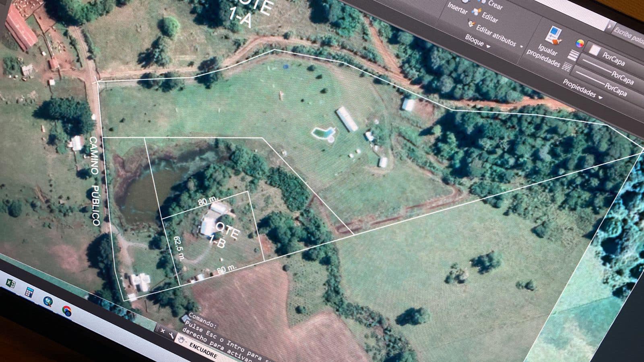Open Excel from the taskbar
The height and width of the screenshot is (362, 644).
coord(10,284)
